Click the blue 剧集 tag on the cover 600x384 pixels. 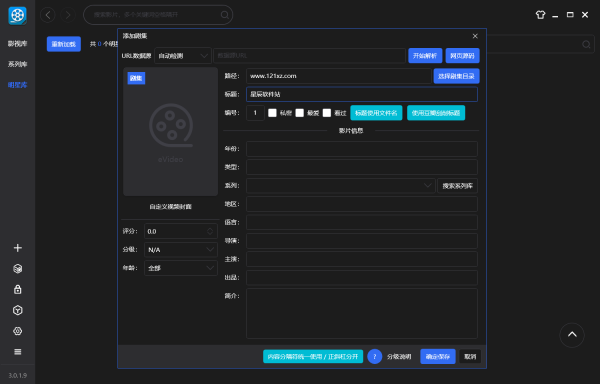pos(136,78)
